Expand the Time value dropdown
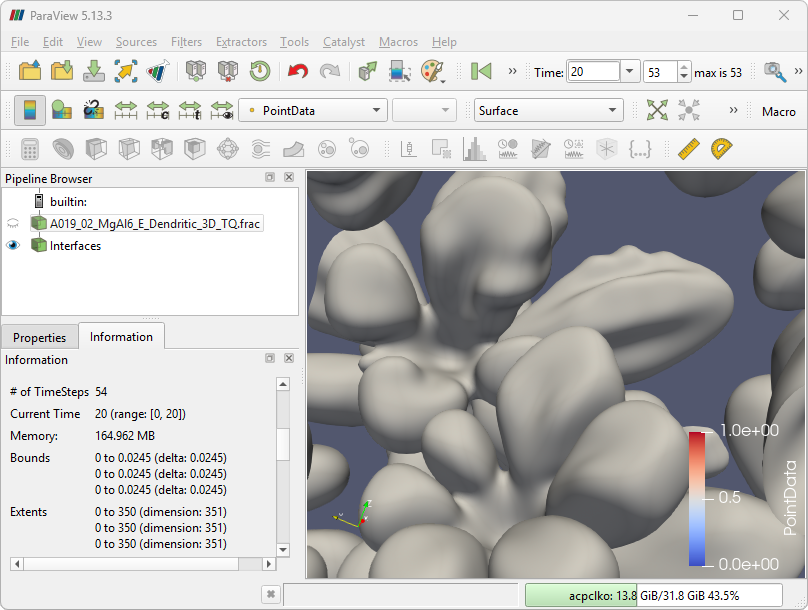 click(629, 72)
